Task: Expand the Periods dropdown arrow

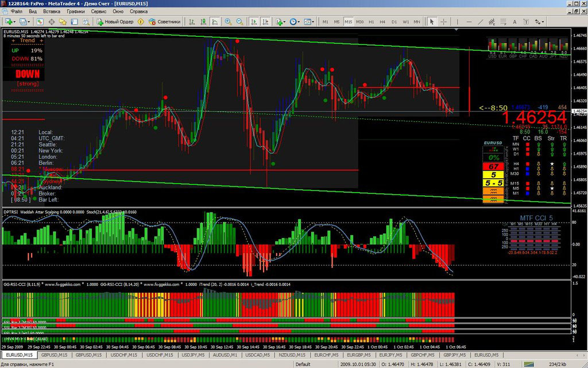Action: click(x=299, y=22)
